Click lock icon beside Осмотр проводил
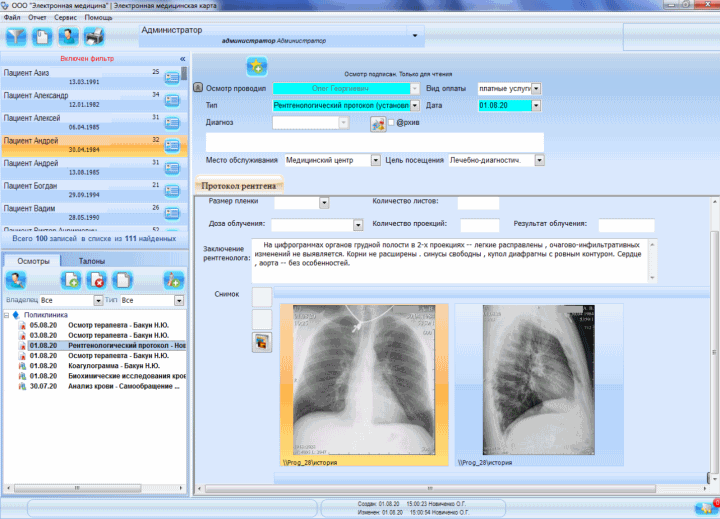Screen dimensions: 720x519 pos(198,87)
